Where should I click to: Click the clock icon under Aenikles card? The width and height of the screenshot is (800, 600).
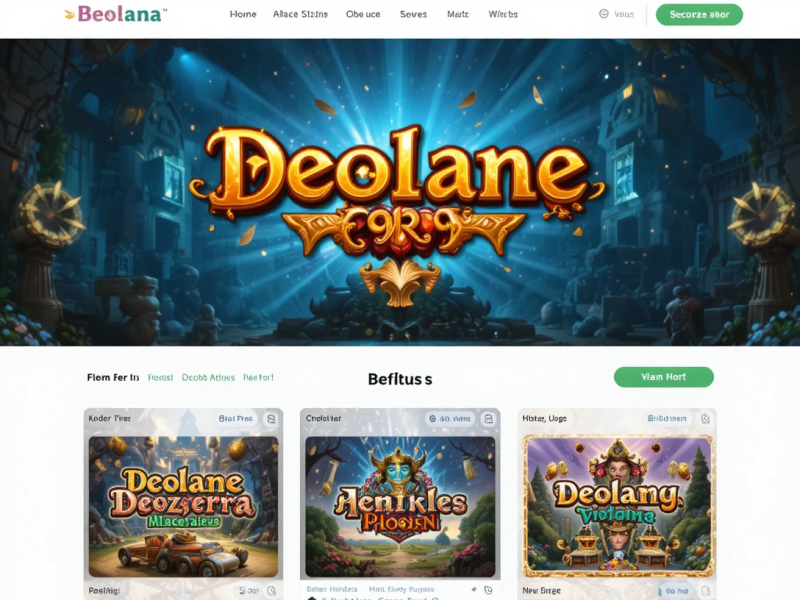(x=488, y=590)
